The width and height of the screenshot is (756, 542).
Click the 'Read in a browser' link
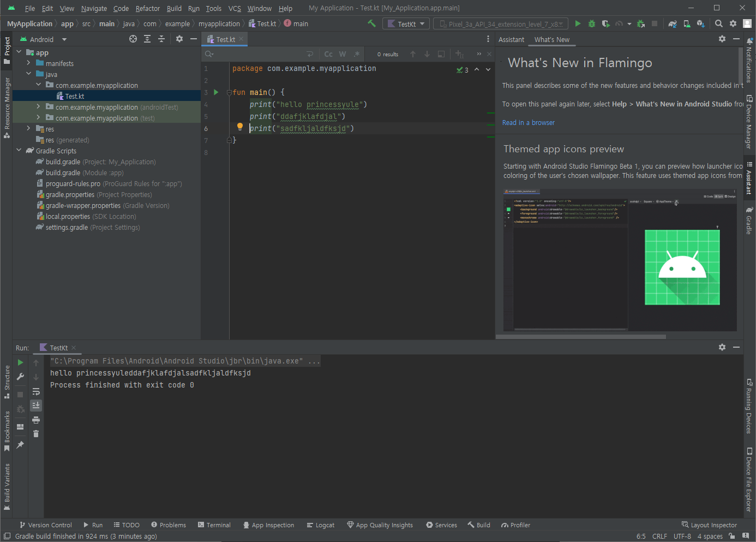(529, 123)
